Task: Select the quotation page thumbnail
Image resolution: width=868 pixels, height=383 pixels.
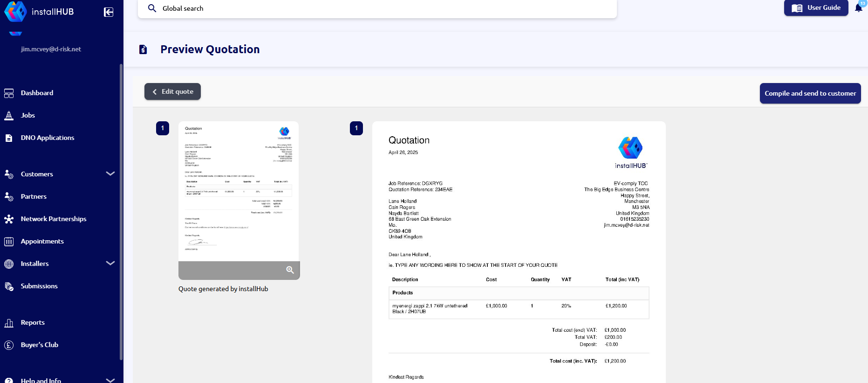Action: [x=239, y=191]
